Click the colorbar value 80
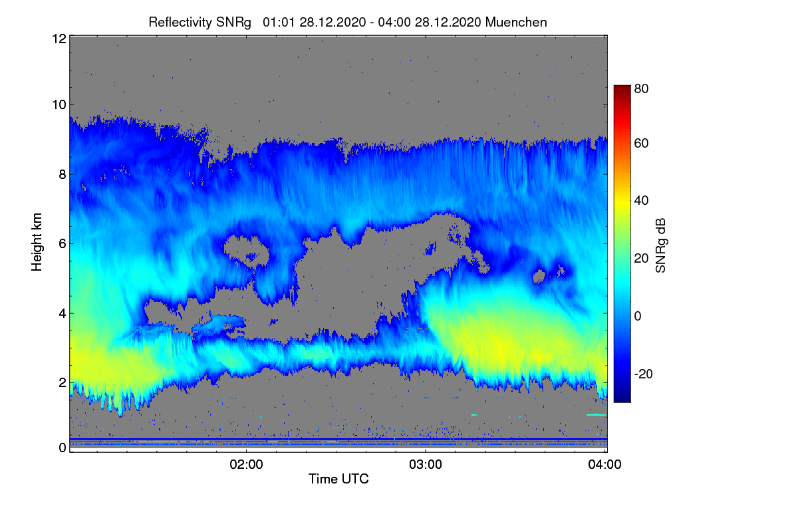This screenshot has width=798, height=532. click(641, 89)
